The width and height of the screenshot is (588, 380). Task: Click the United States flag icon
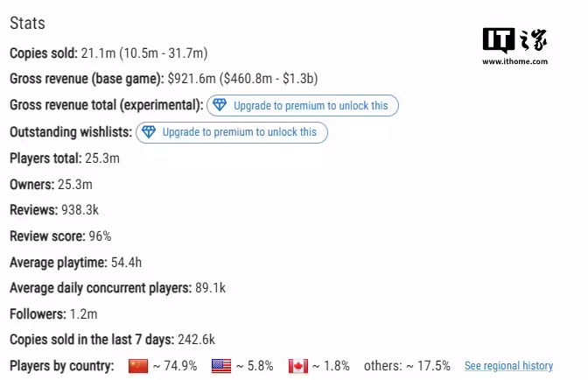click(221, 366)
